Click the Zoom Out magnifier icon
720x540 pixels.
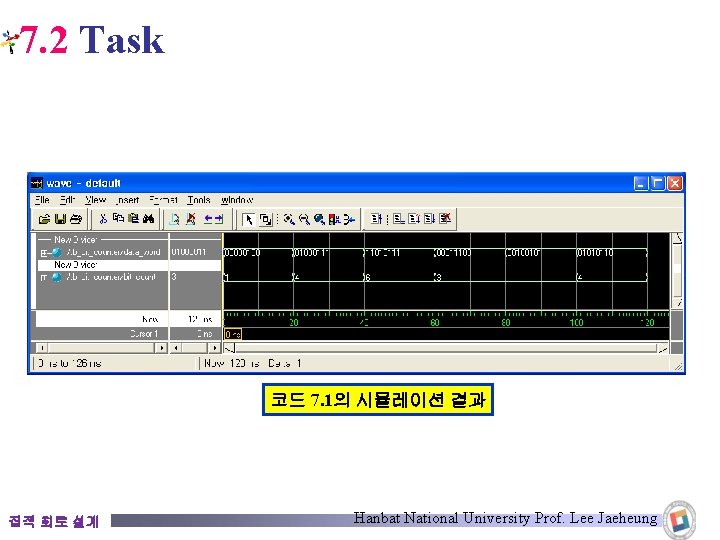[304, 219]
